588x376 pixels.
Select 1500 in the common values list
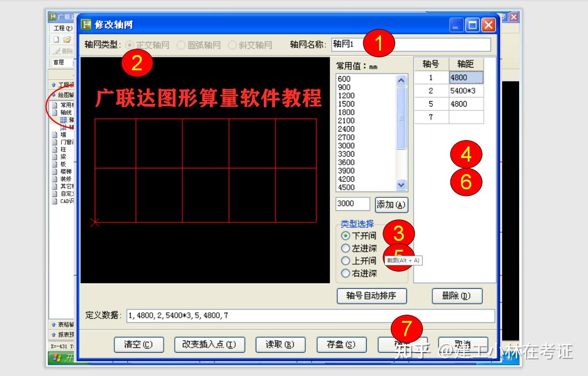point(346,104)
